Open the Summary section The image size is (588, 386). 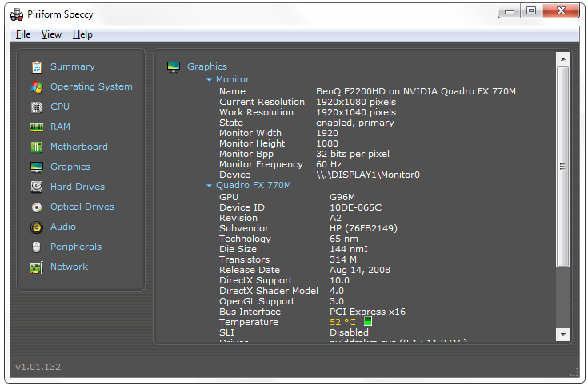[72, 66]
